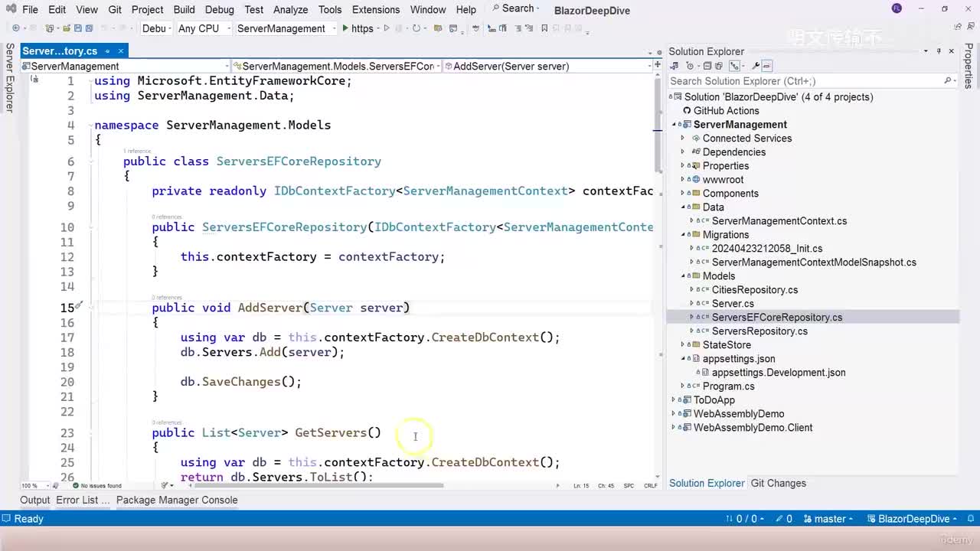Click Pending Changes Filter clock icon

tap(691, 66)
